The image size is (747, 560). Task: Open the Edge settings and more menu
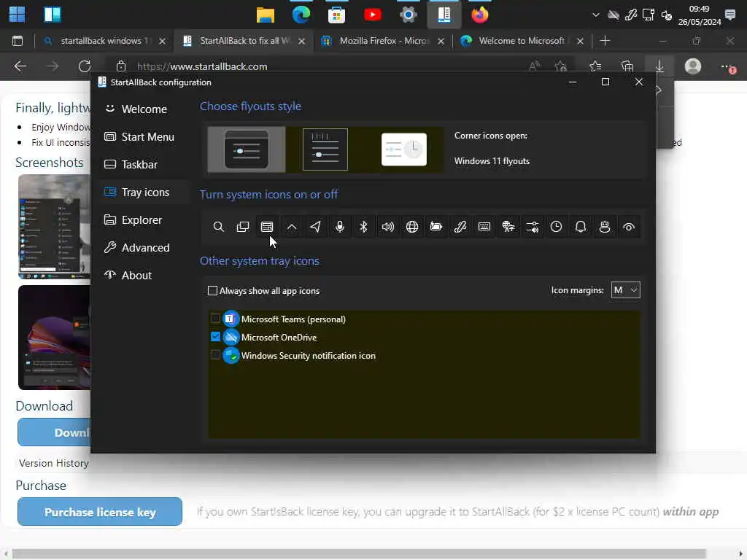tap(727, 66)
